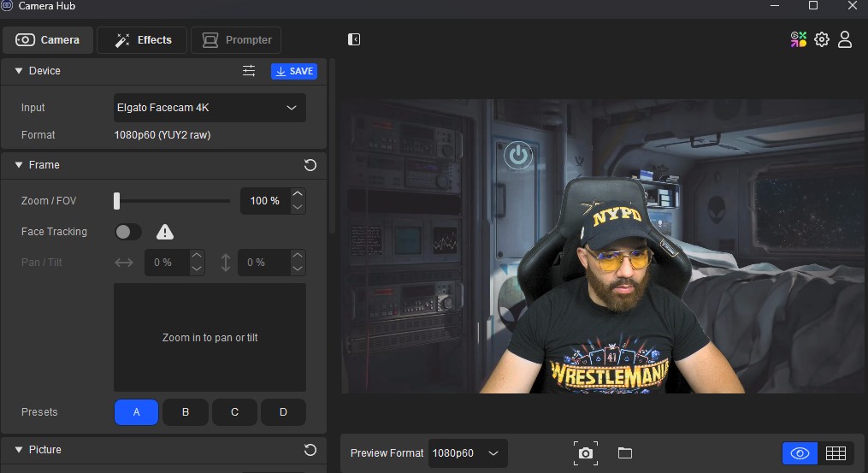Open the settings gear

[x=822, y=39]
